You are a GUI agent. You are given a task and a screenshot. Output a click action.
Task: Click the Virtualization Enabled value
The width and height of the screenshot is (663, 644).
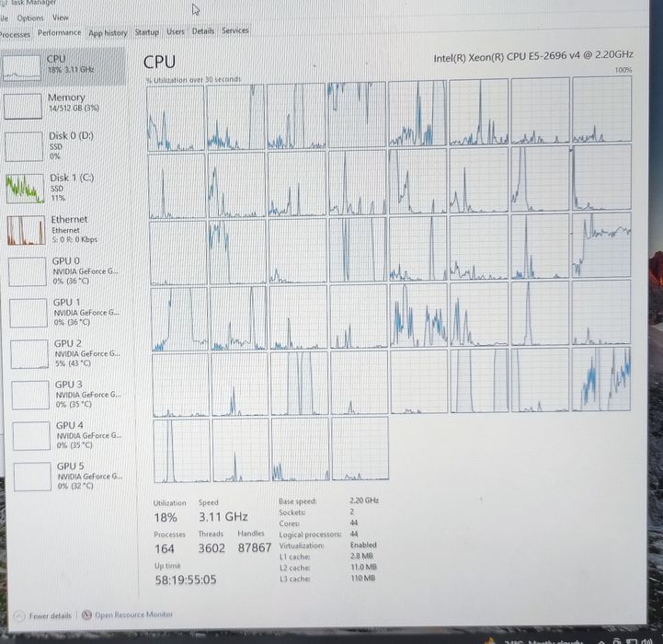pos(363,545)
